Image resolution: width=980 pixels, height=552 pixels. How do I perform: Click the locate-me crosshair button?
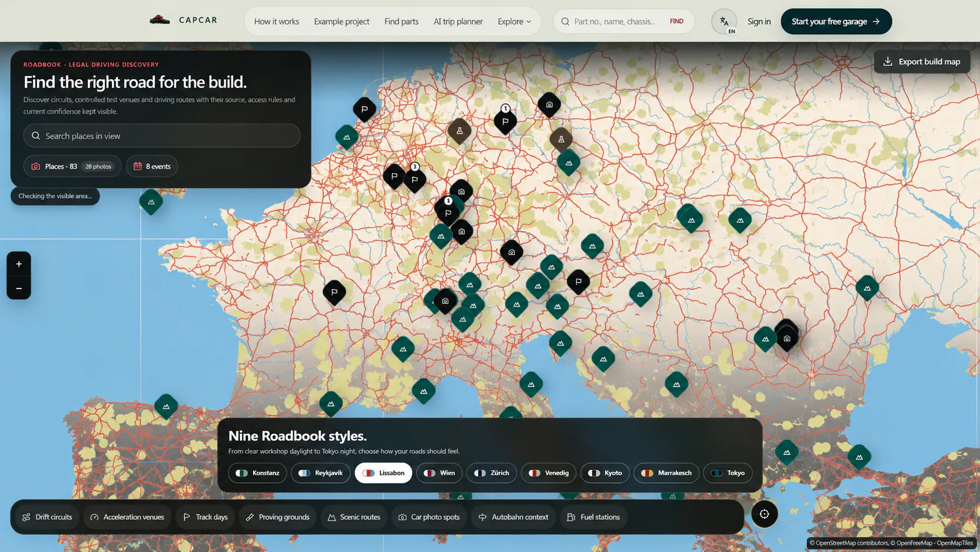tap(764, 514)
